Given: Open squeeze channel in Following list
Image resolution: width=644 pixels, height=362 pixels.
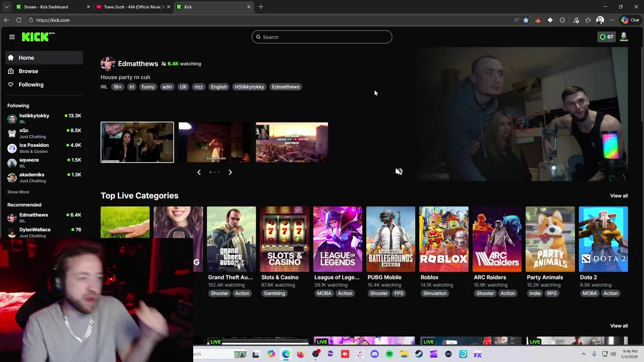Looking at the screenshot, I should [44, 162].
